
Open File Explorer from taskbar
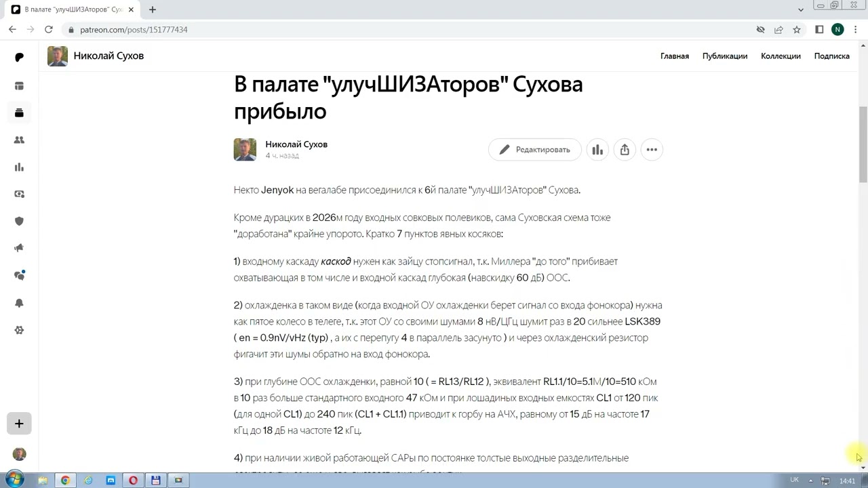point(43,481)
